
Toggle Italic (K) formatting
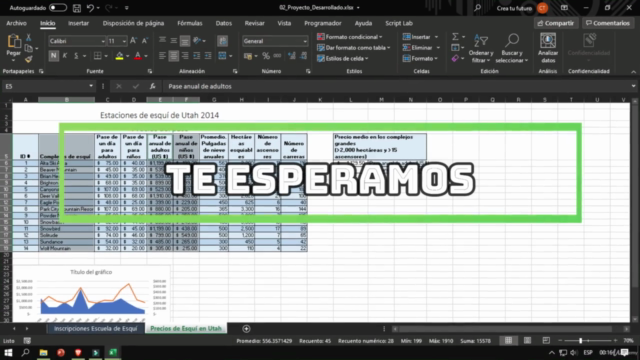tap(64, 56)
